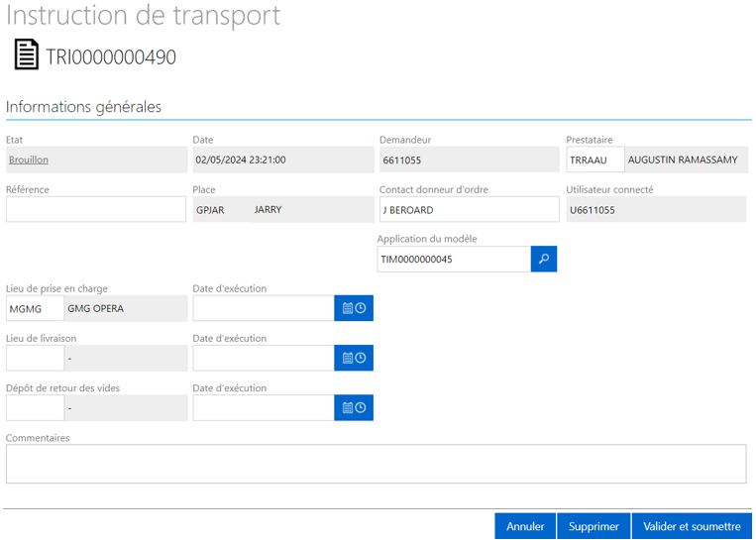Click Lieu de prise en charge code MGMG
This screenshot has height=540, width=756.
[36, 308]
